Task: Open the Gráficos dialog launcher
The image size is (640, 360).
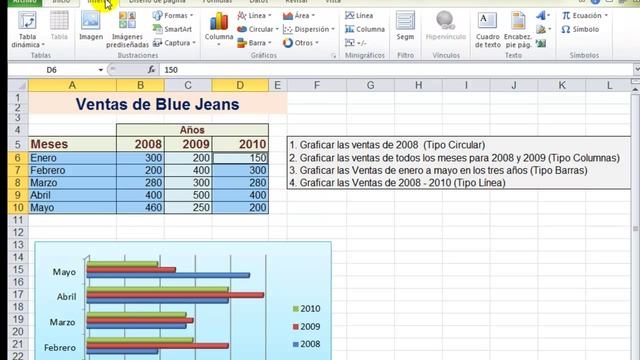Action: pos(333,56)
